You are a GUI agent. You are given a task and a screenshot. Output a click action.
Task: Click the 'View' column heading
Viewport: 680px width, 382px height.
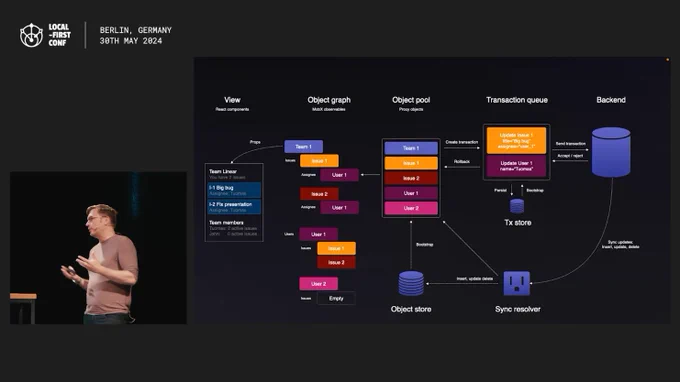[x=232, y=100]
